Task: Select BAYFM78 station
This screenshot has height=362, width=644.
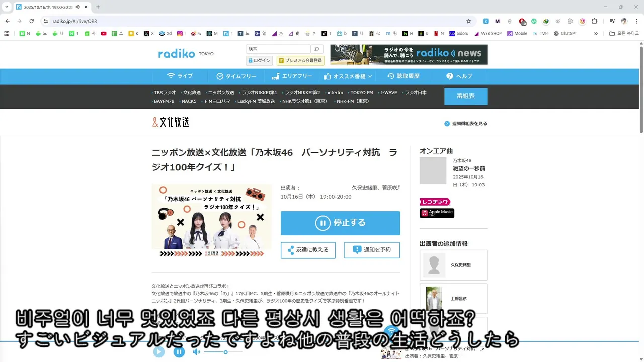Action: 164,101
